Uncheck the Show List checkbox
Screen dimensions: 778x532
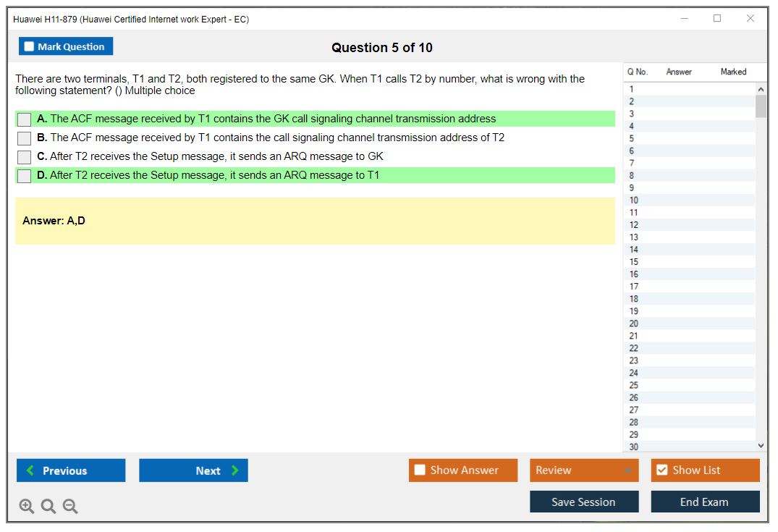(661, 470)
